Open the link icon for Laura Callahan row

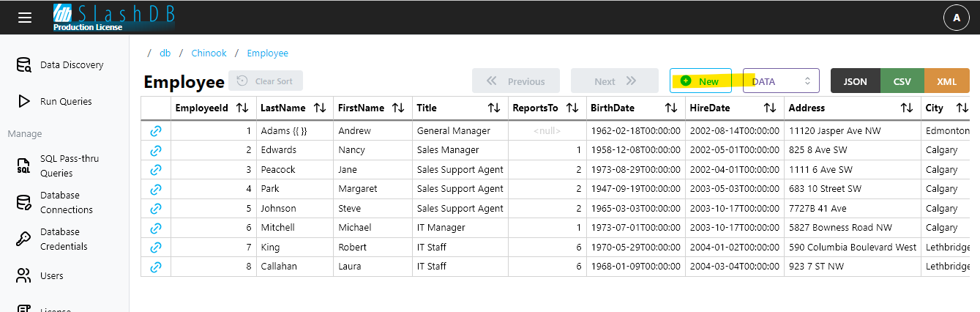click(156, 267)
